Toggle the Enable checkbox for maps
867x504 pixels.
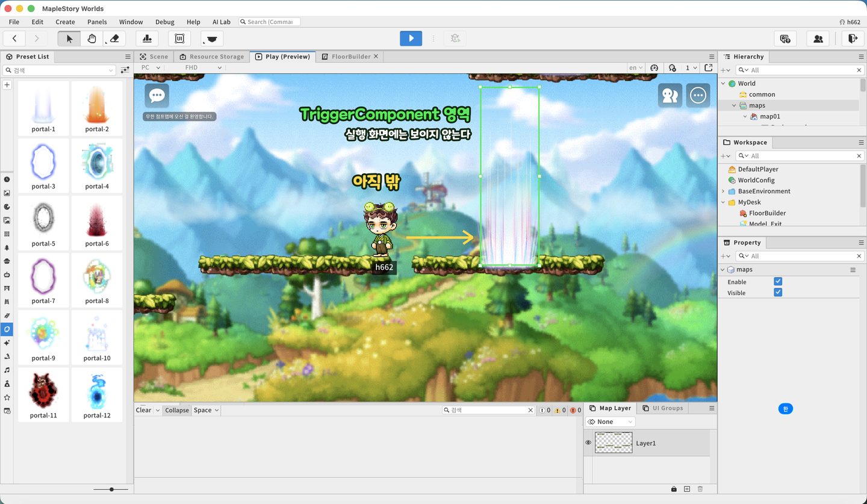pos(778,281)
